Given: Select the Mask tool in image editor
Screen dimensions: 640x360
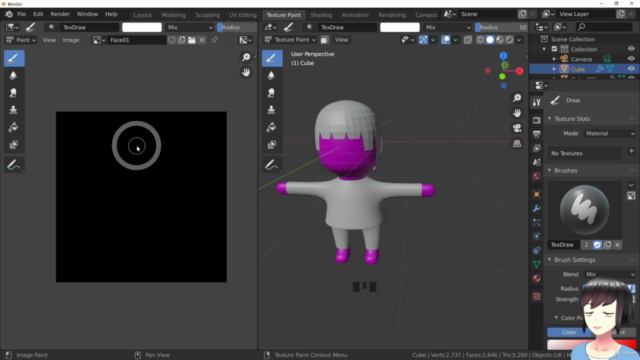Looking at the screenshot, I should tap(13, 144).
